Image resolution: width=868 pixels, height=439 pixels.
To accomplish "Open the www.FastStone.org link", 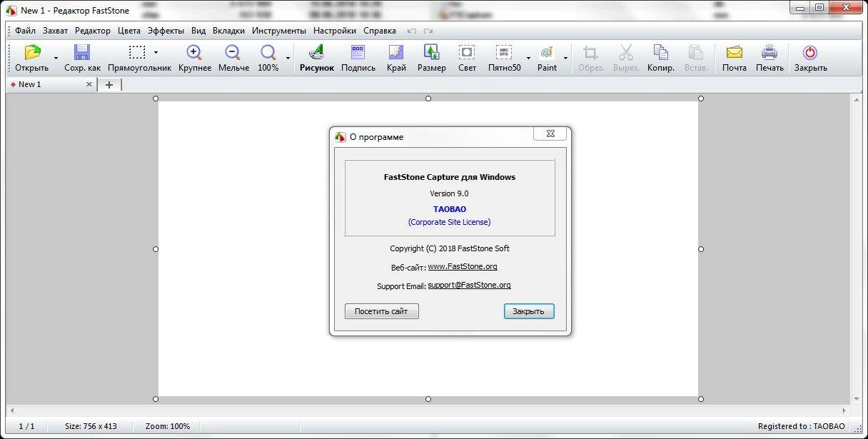I will pos(463,266).
